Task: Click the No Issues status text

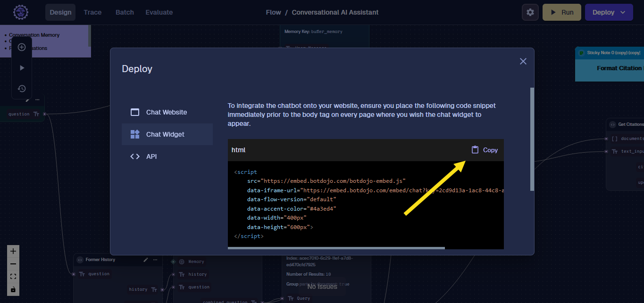Action: [x=322, y=287]
